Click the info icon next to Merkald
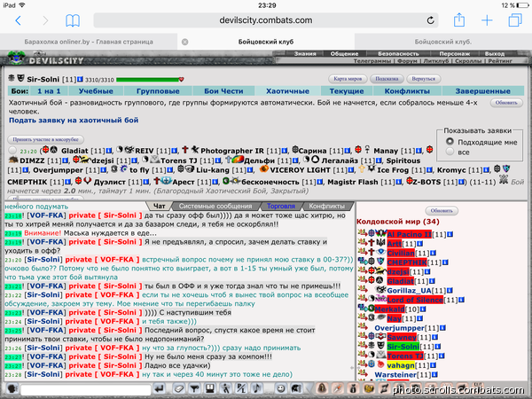532x399 pixels. [423, 309]
